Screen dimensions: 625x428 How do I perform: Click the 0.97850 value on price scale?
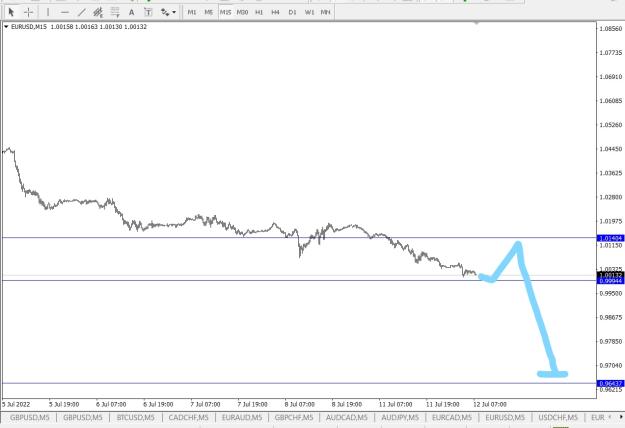click(611, 342)
